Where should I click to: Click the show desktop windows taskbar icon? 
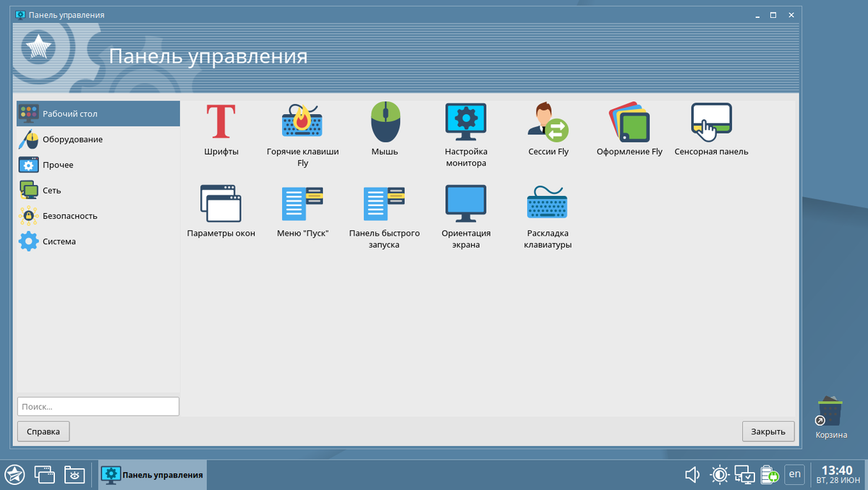coord(44,474)
